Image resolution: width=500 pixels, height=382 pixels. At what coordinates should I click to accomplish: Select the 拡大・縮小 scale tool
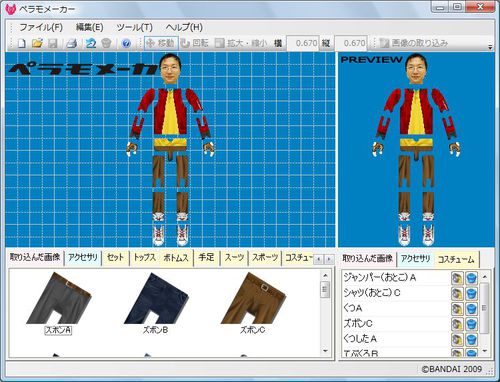pyautogui.click(x=242, y=43)
